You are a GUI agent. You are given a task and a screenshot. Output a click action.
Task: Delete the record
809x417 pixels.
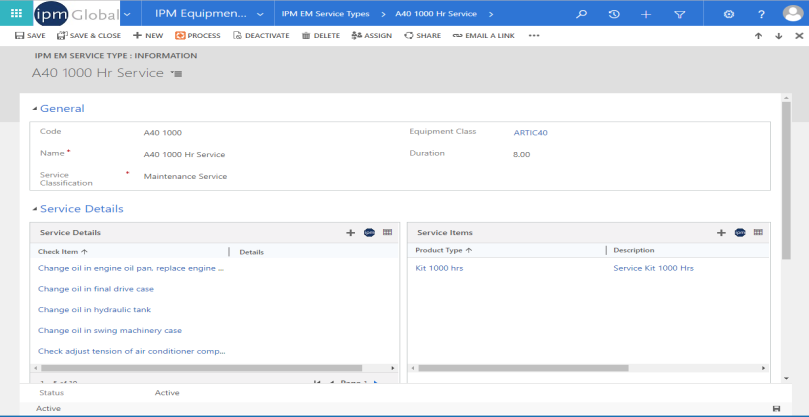coord(321,36)
